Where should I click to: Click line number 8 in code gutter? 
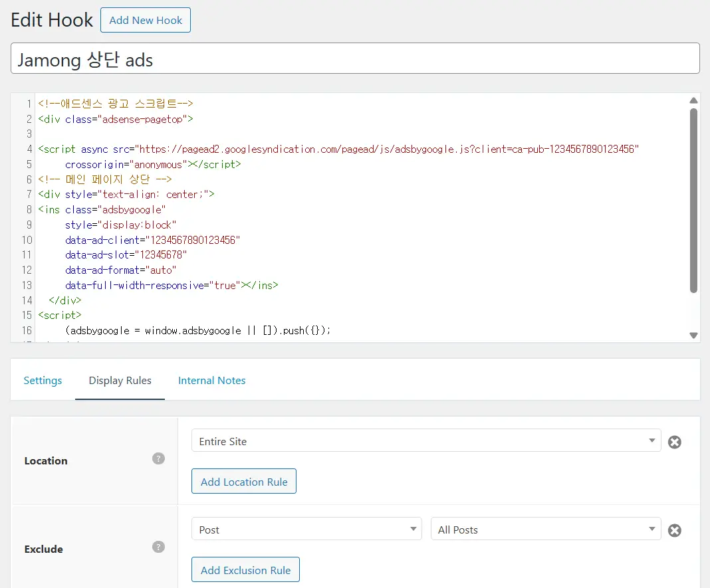(29, 209)
